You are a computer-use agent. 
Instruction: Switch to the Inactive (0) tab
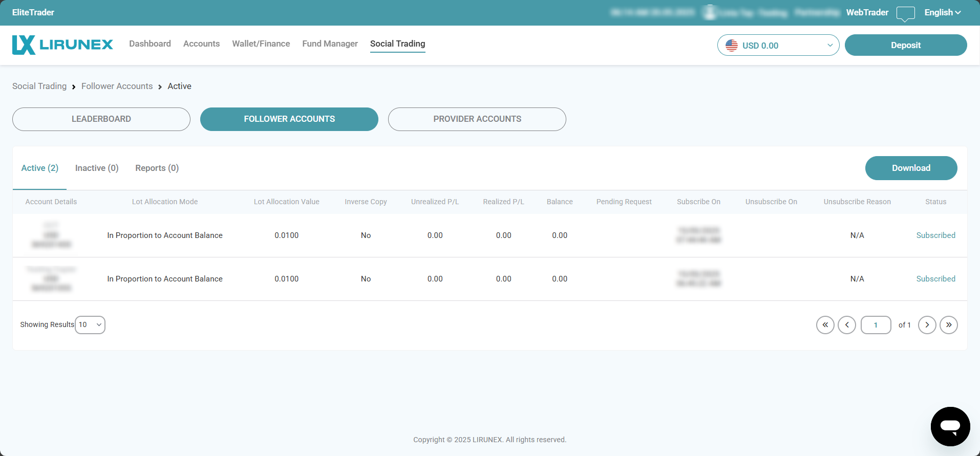coord(97,168)
